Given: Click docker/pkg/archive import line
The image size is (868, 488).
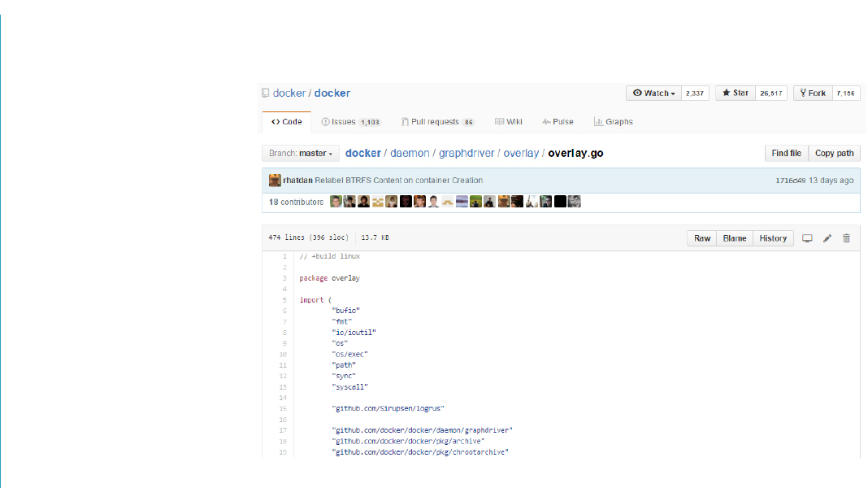Looking at the screenshot, I should (409, 442).
